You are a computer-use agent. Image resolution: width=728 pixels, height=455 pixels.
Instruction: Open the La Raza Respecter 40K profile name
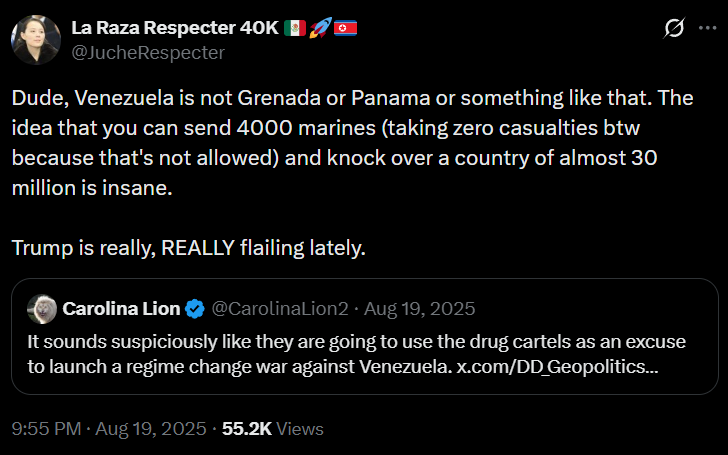tap(175, 27)
